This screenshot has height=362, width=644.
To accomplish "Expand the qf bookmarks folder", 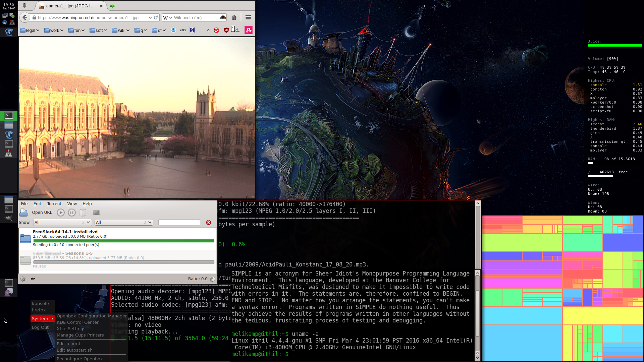I will coord(159,30).
